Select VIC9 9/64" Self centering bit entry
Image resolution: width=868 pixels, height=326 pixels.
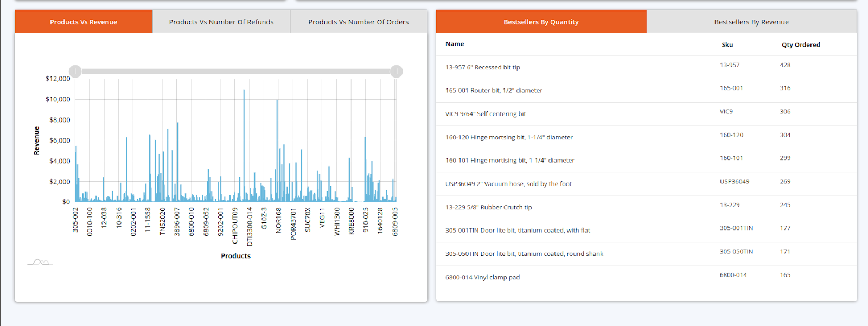click(x=486, y=114)
